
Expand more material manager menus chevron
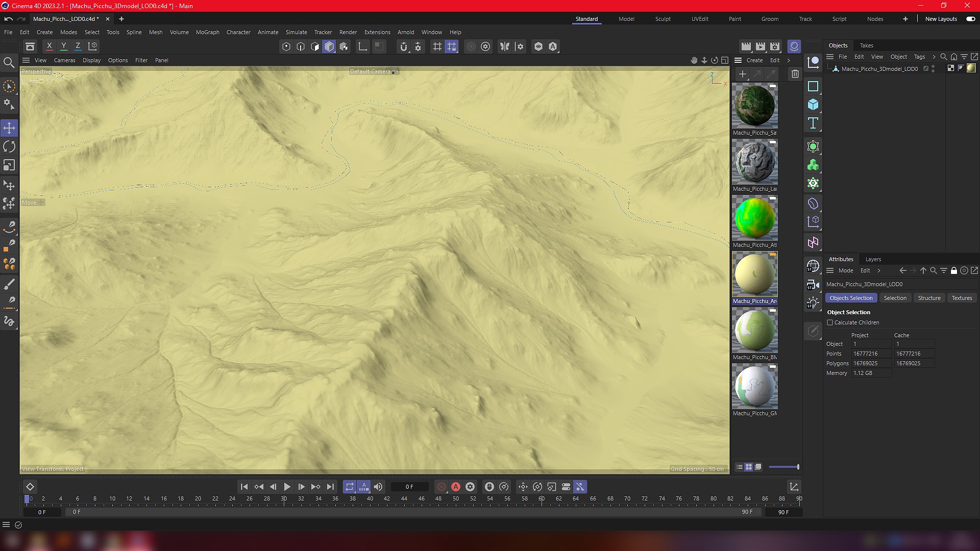point(789,60)
